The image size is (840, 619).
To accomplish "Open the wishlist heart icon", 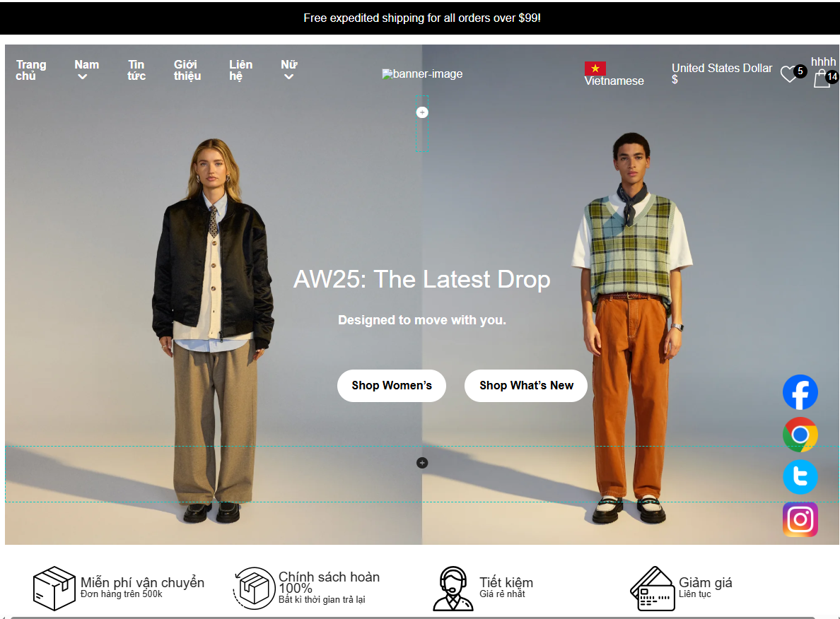I will tap(788, 74).
